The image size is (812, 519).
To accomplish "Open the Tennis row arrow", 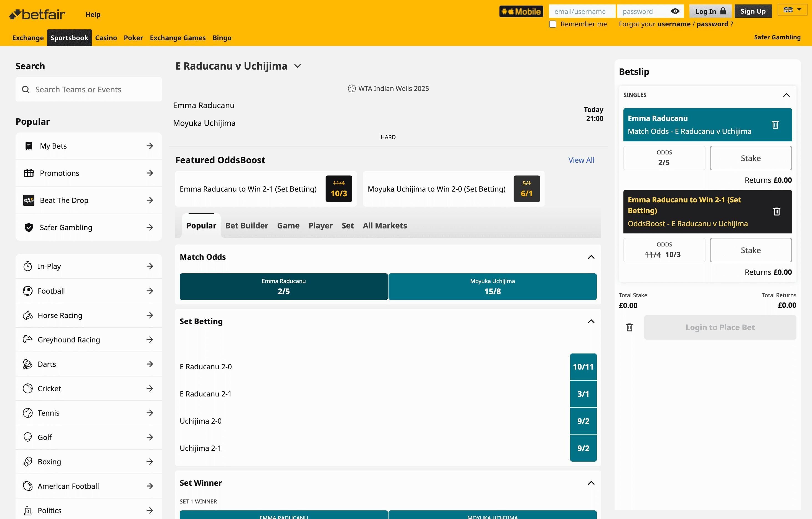I will pos(150,413).
